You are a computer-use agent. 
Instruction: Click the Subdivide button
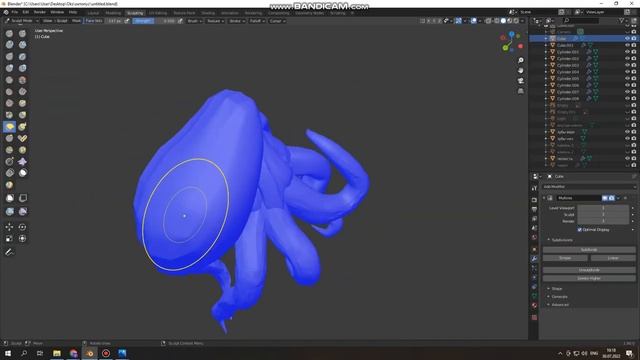(x=589, y=249)
